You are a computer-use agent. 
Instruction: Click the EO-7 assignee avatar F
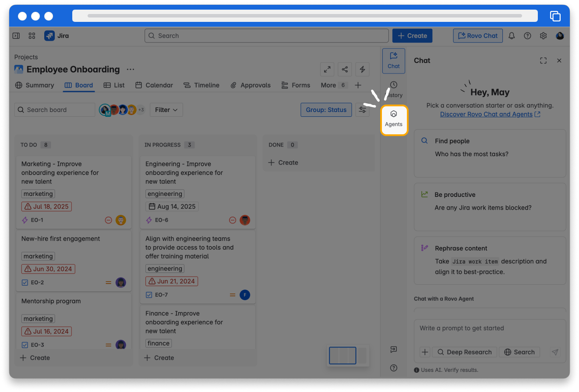coord(245,295)
